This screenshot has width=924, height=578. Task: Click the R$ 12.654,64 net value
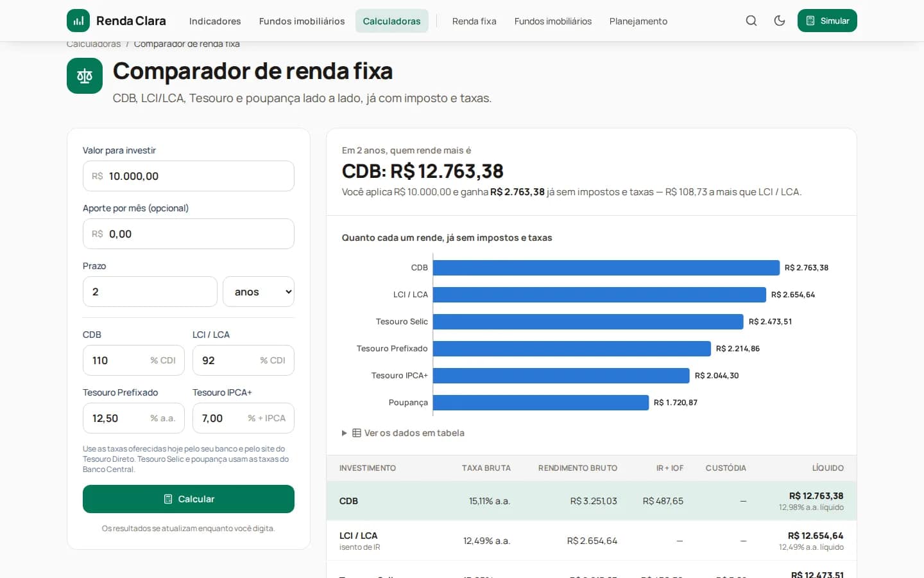pyautogui.click(x=816, y=536)
